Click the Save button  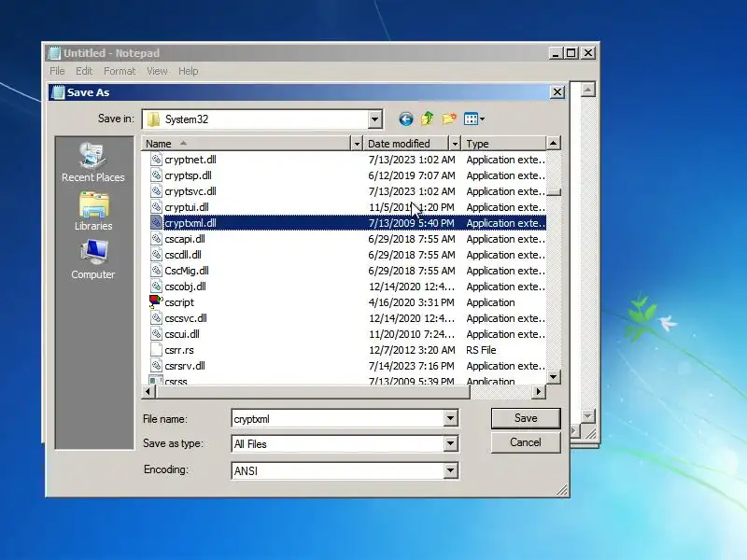pos(526,418)
